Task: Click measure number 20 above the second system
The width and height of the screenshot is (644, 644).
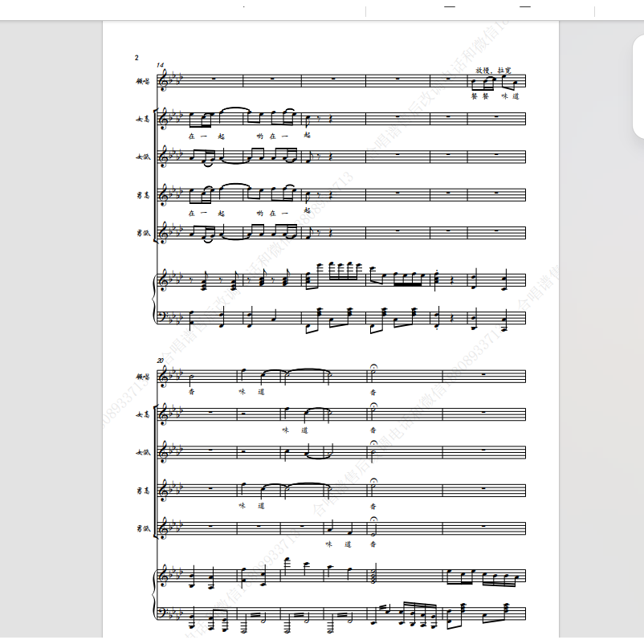Action: point(160,361)
